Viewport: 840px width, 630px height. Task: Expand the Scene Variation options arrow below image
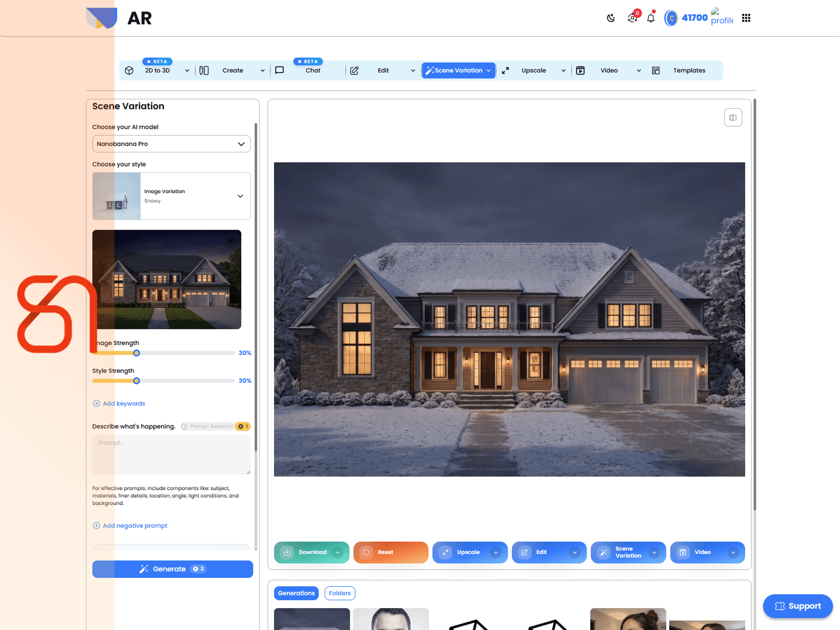click(654, 552)
